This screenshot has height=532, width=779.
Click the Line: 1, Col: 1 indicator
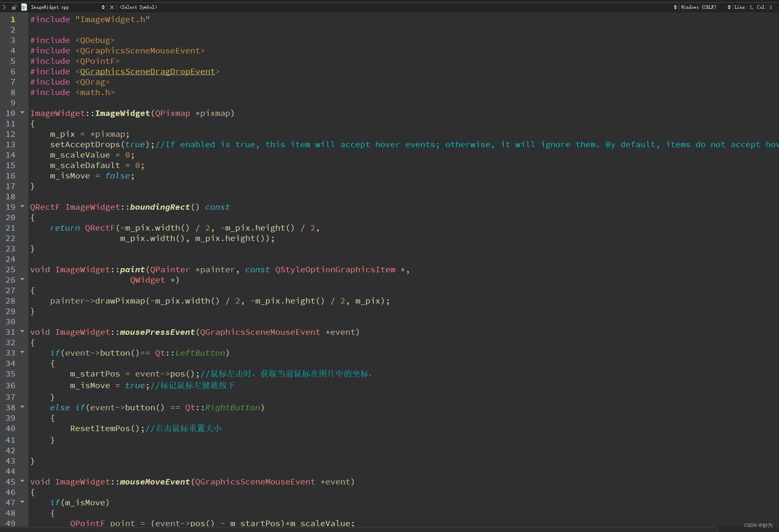click(753, 7)
